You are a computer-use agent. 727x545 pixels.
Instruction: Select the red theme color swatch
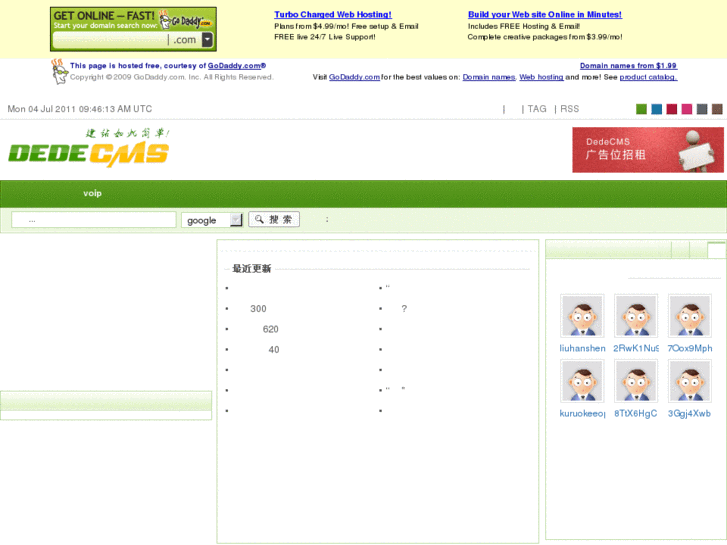click(671, 109)
